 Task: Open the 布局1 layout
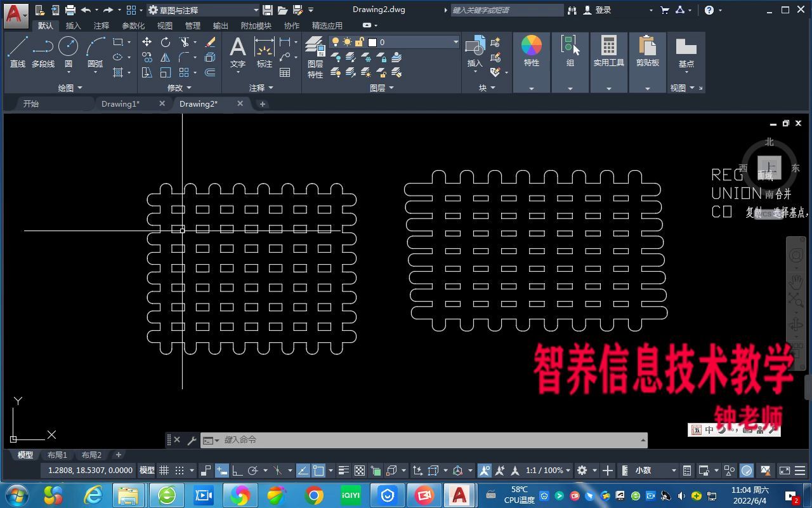click(x=56, y=455)
